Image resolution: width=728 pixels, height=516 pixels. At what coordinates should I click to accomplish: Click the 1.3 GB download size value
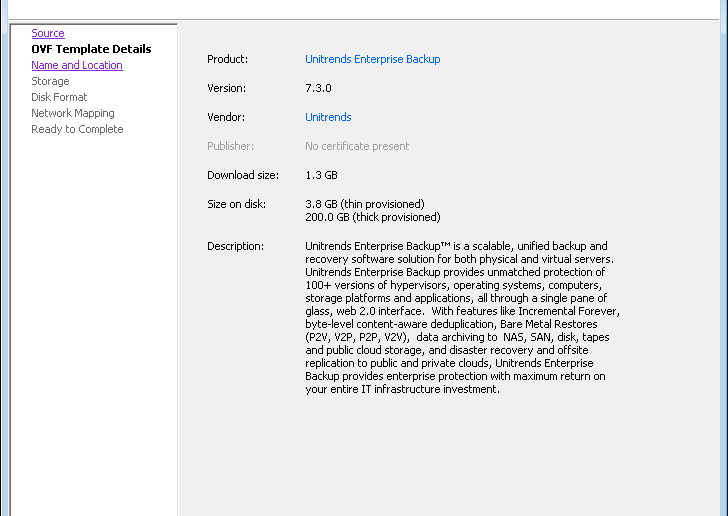pos(321,175)
